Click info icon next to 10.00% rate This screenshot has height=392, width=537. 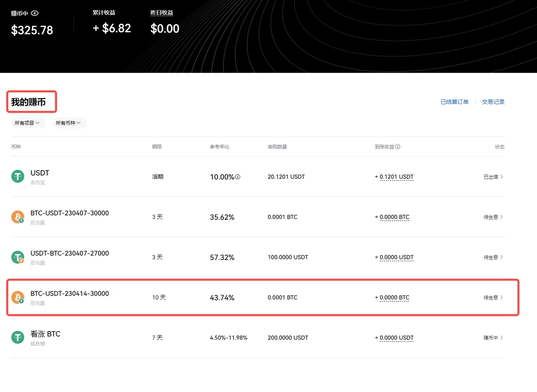(238, 177)
